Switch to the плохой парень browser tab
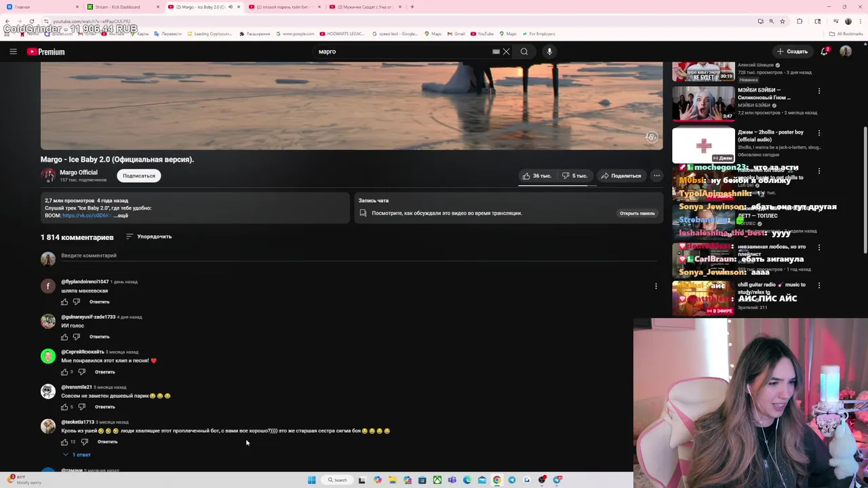This screenshot has width=868, height=488. pyautogui.click(x=283, y=7)
